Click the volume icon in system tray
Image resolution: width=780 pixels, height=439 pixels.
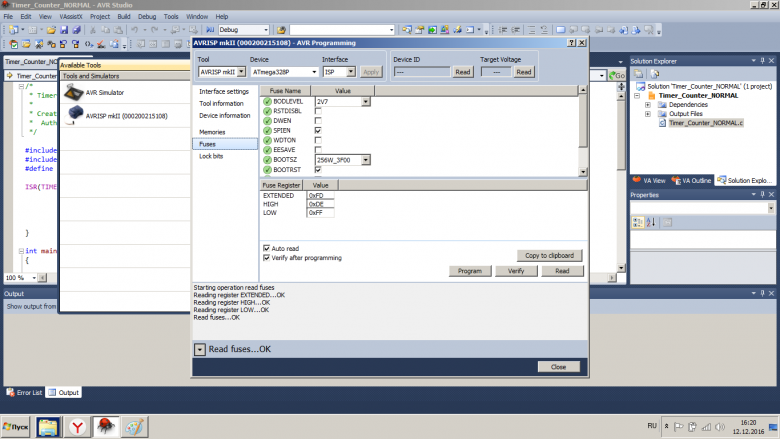(719, 427)
